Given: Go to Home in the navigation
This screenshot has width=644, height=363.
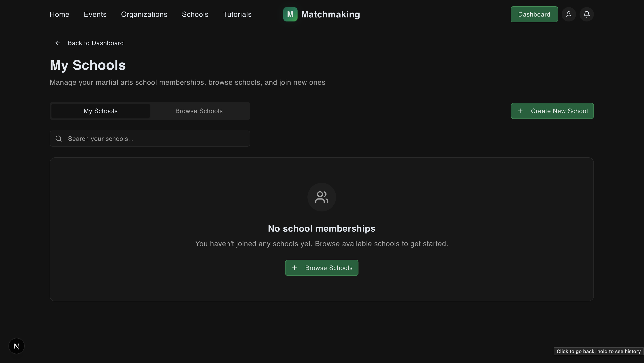Looking at the screenshot, I should [x=60, y=14].
